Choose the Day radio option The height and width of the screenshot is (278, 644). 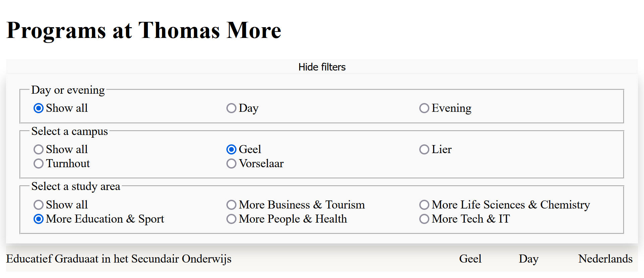click(x=231, y=108)
